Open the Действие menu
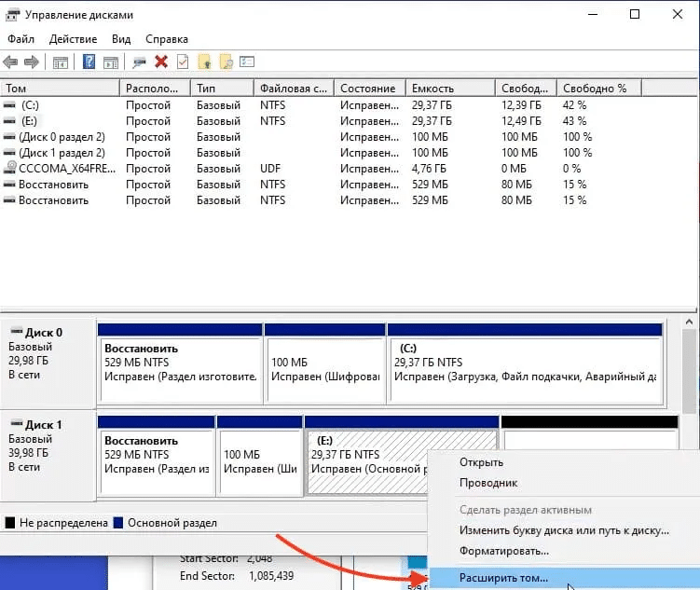Image resolution: width=700 pixels, height=590 pixels. click(x=74, y=39)
